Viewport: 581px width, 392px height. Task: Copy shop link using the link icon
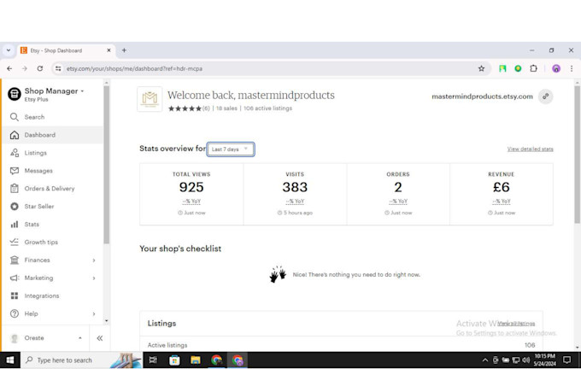pyautogui.click(x=545, y=97)
